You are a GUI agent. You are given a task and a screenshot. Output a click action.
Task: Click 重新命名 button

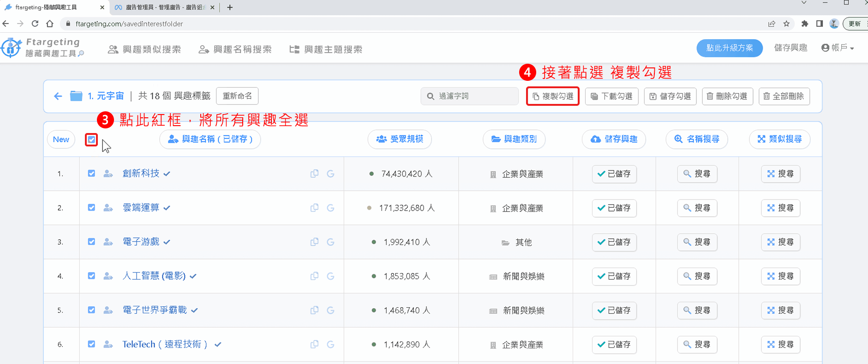(x=237, y=96)
